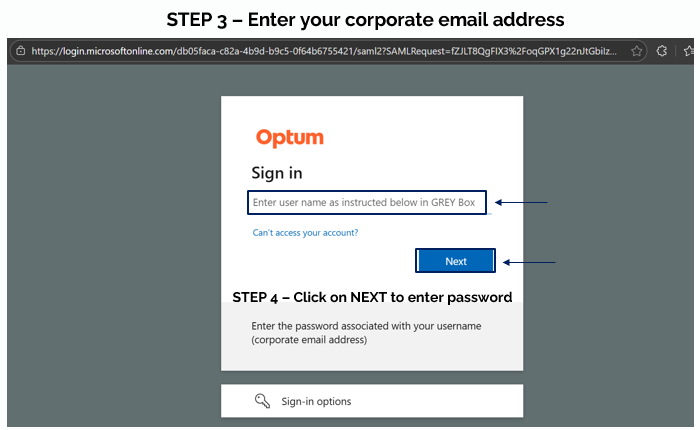
Task: Click the key icon beside Sign-in options
Action: point(263,401)
